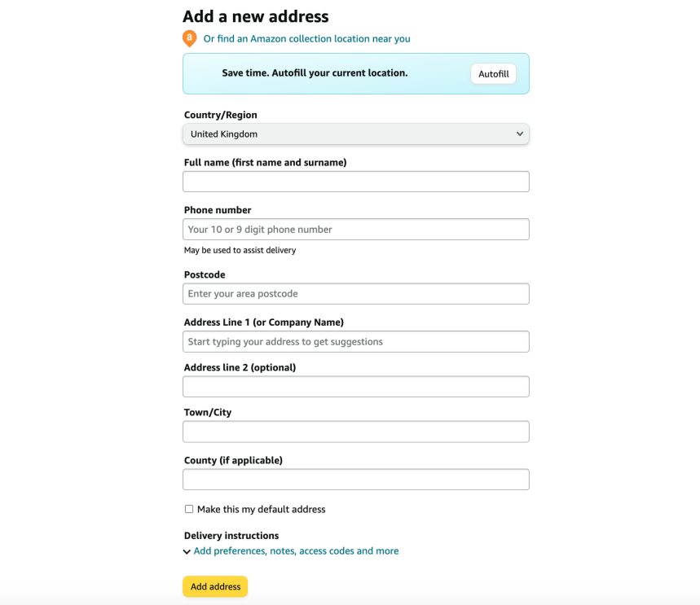Image resolution: width=700 pixels, height=605 pixels.
Task: Click the 'Save time' Autofill banner
Action: (x=493, y=73)
